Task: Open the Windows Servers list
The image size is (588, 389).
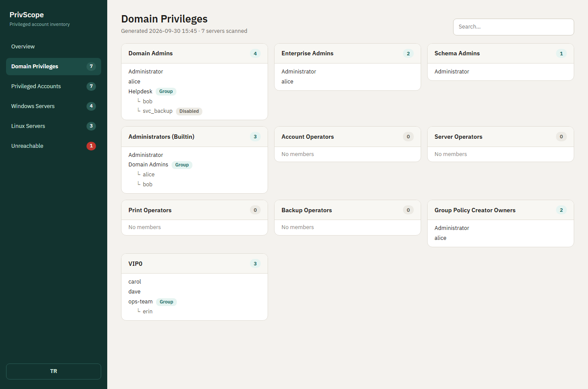Action: (54, 106)
